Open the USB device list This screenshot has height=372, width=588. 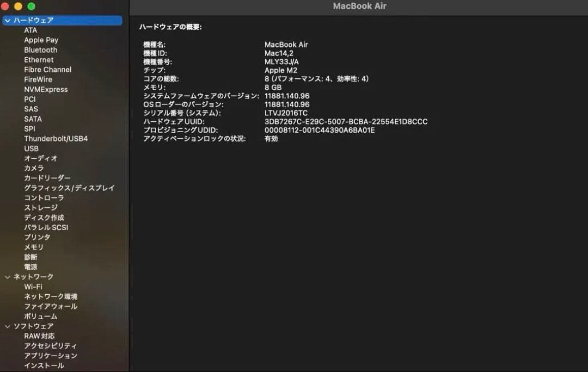(32, 148)
